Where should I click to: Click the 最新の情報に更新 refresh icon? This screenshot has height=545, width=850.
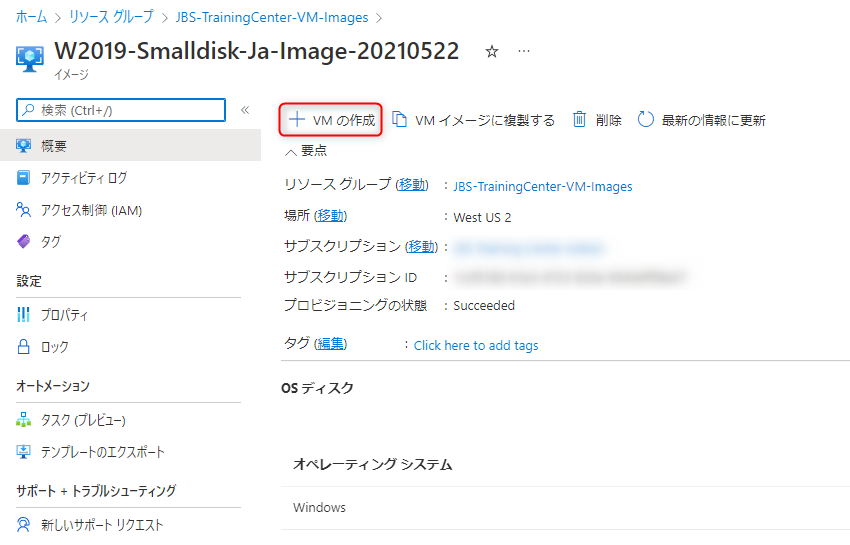(x=645, y=119)
